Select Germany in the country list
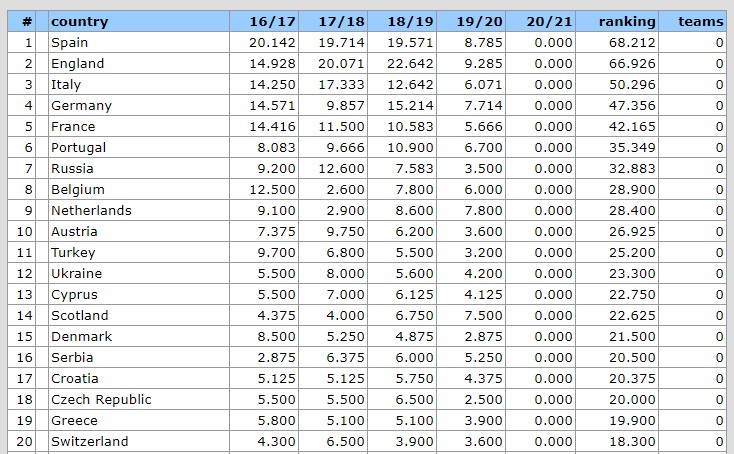 click(x=82, y=105)
